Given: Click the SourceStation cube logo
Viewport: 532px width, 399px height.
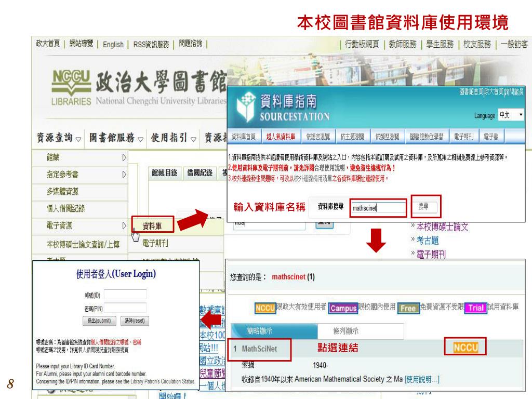Looking at the screenshot, I should tap(246, 107).
